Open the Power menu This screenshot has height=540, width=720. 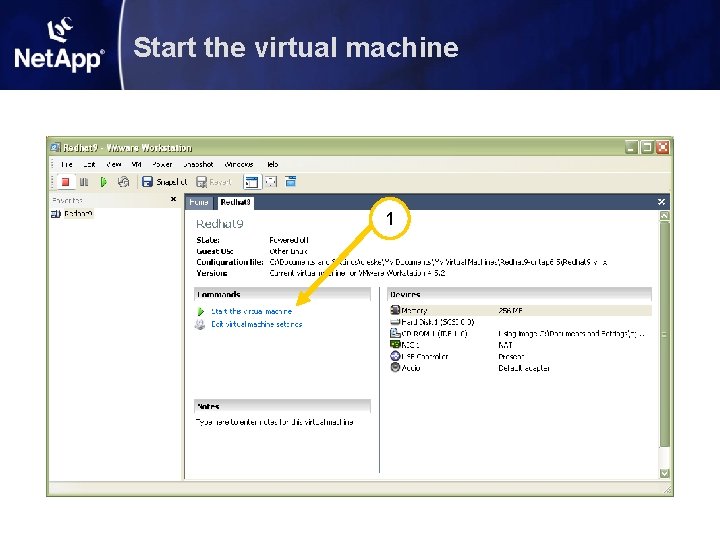click(x=162, y=164)
